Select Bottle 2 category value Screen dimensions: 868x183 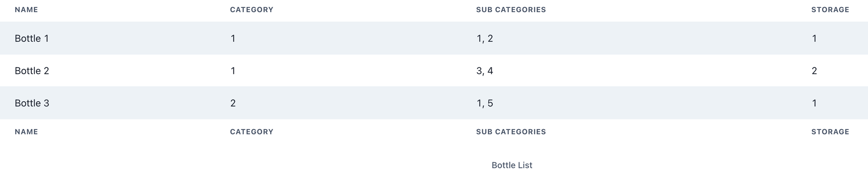(x=233, y=71)
